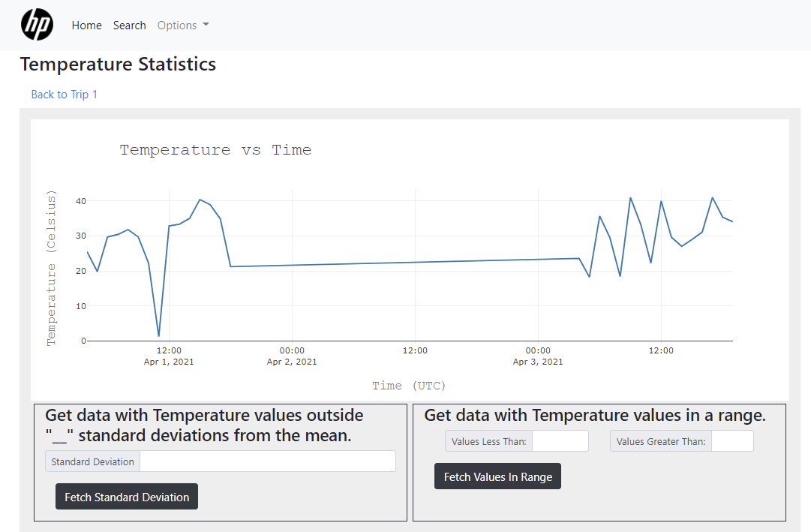Click the Temperature (Celsius) y-axis label

52,268
